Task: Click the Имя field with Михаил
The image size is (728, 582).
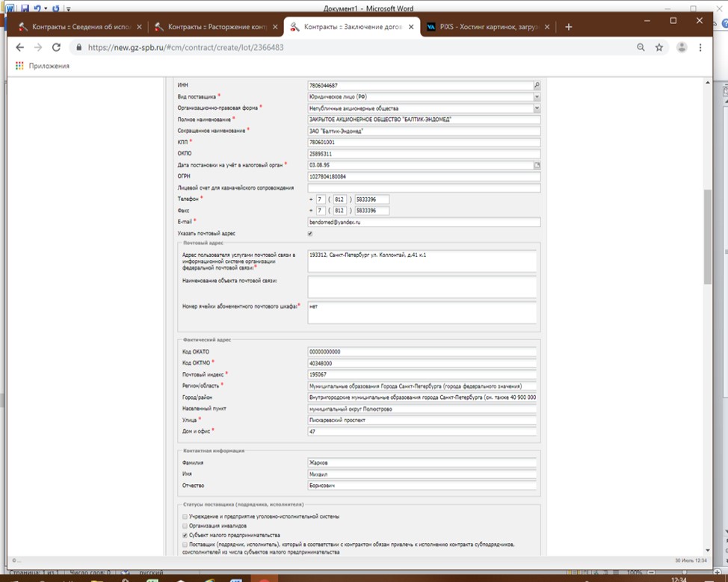Action: pos(422,474)
